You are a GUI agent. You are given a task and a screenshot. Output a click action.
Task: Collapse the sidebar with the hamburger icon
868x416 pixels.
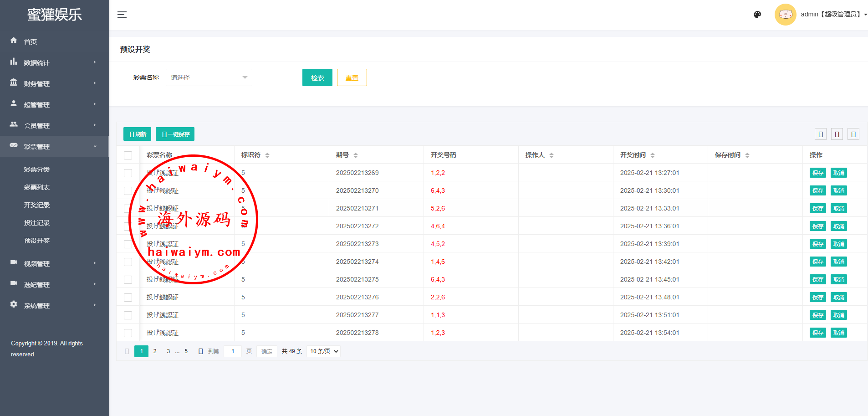tap(122, 15)
